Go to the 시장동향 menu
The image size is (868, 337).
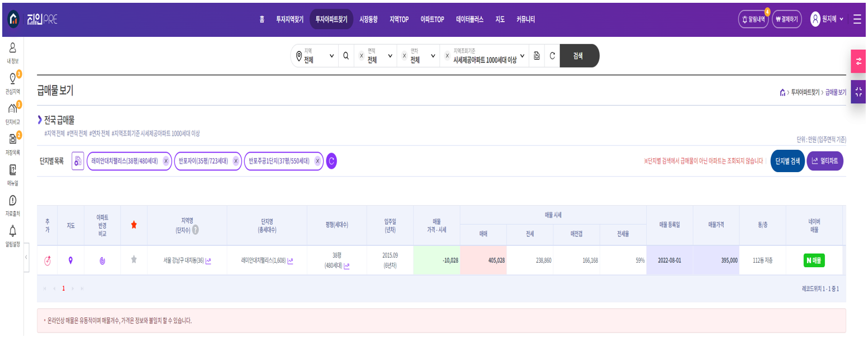point(368,19)
